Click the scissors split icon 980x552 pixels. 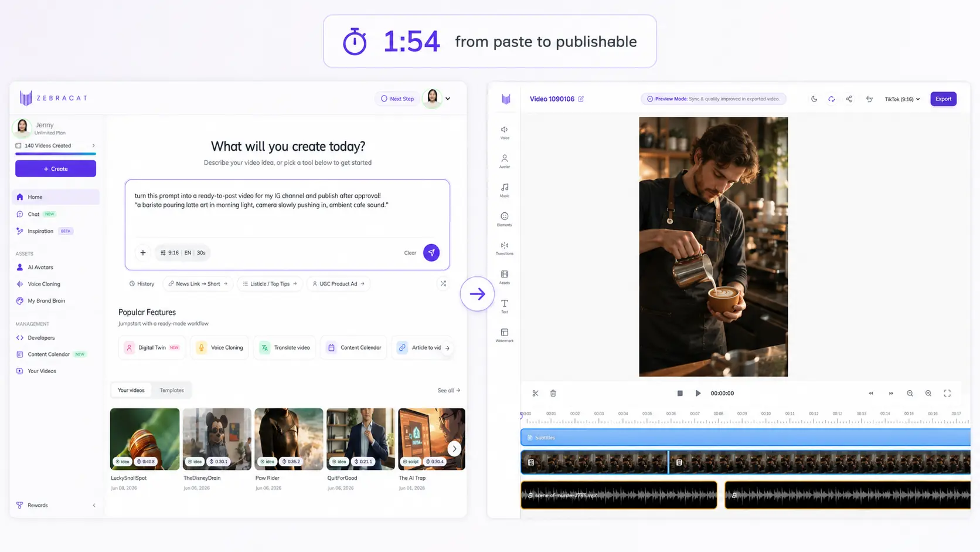click(535, 393)
